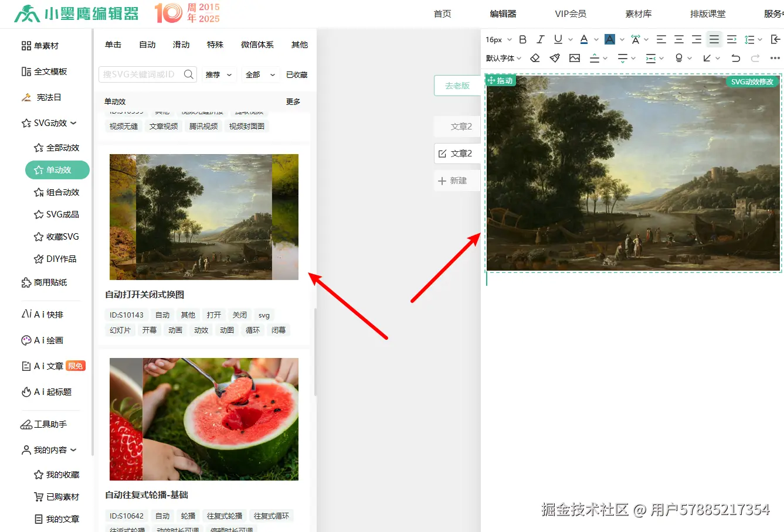
Task: Open the 默认字体 font family dropdown
Action: (x=504, y=58)
